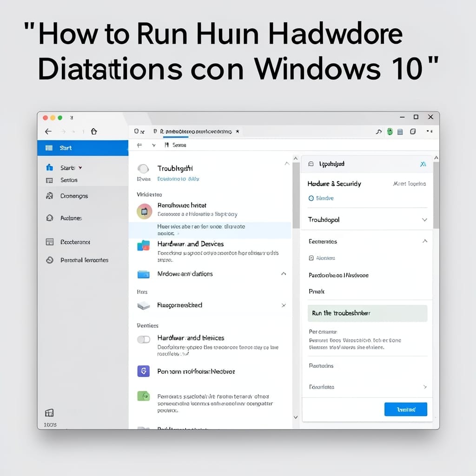Open Hardwar and Devices troubleshooter entry
The width and height of the screenshot is (476, 476).
(x=190, y=244)
